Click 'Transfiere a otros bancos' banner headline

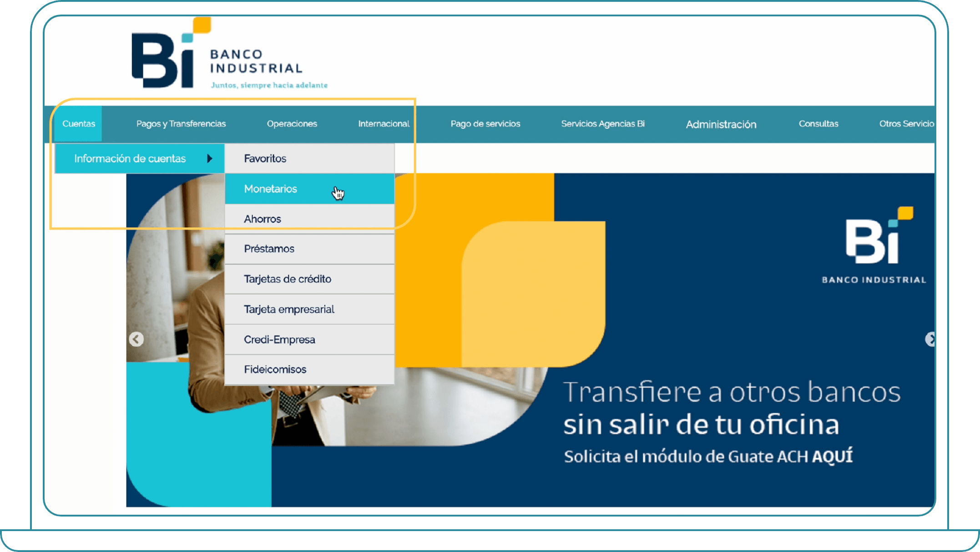pos(732,392)
